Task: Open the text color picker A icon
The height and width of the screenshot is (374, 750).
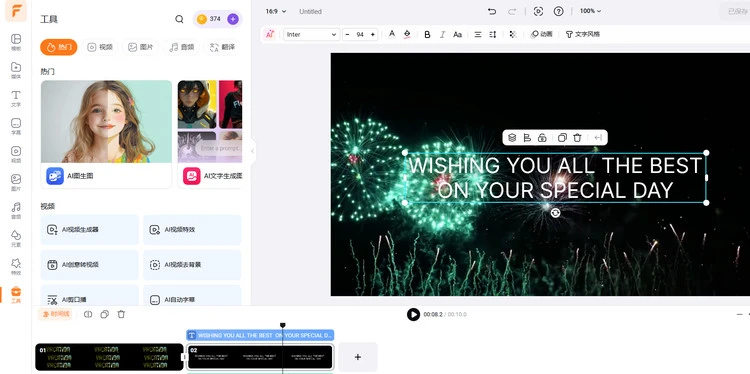Action: (x=392, y=34)
